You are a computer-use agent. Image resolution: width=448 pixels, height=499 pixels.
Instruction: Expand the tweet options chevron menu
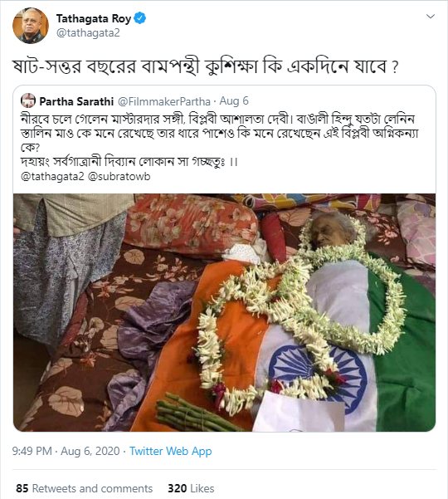(431, 17)
